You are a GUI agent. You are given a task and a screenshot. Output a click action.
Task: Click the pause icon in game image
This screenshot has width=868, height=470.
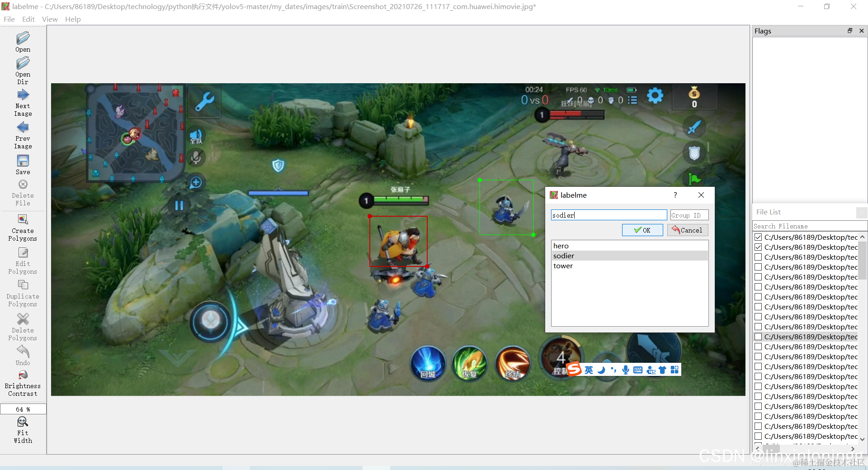click(x=179, y=205)
